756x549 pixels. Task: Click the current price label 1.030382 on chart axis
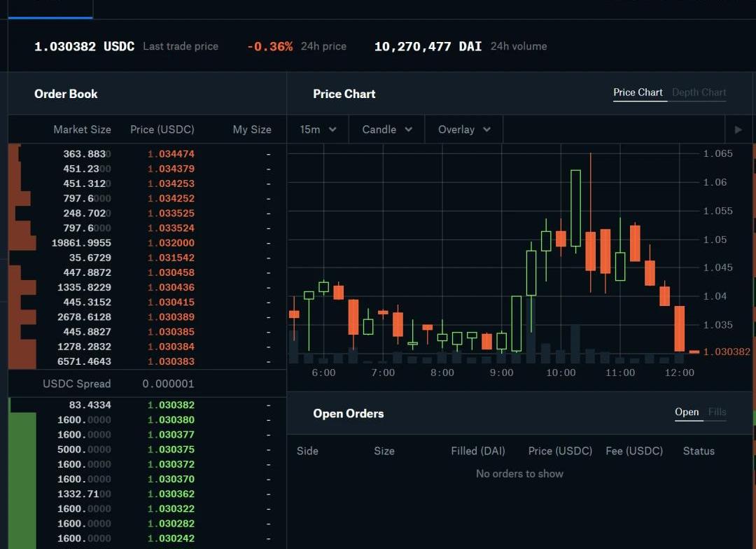pyautogui.click(x=726, y=352)
